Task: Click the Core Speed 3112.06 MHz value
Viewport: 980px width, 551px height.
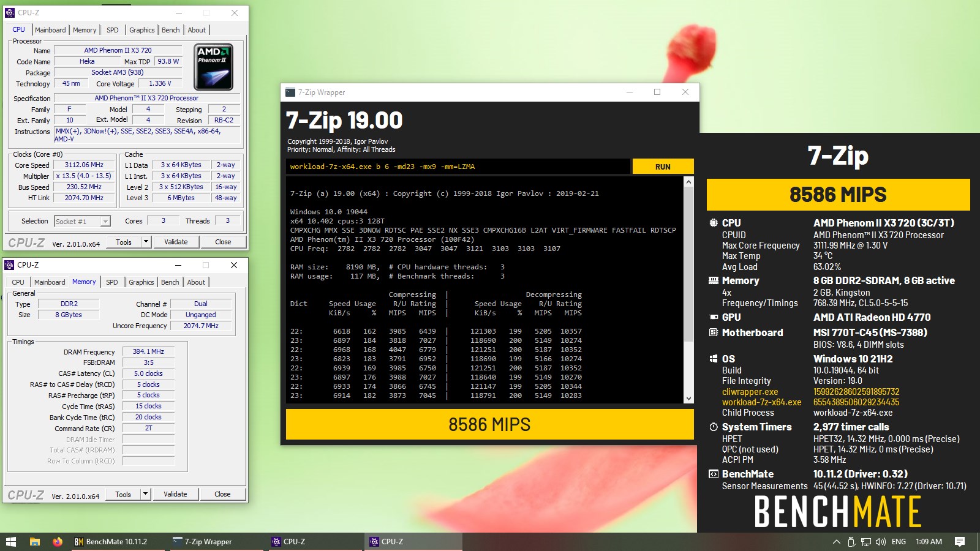Action: (84, 165)
